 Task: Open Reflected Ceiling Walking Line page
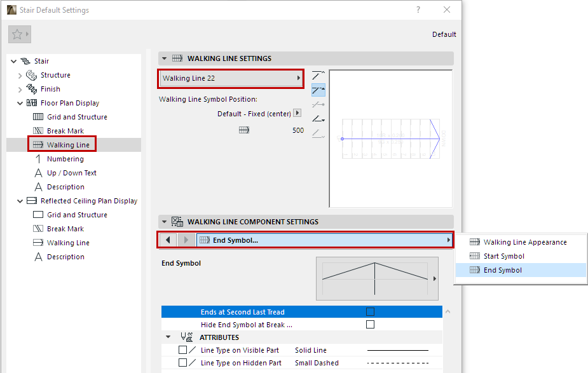[68, 243]
